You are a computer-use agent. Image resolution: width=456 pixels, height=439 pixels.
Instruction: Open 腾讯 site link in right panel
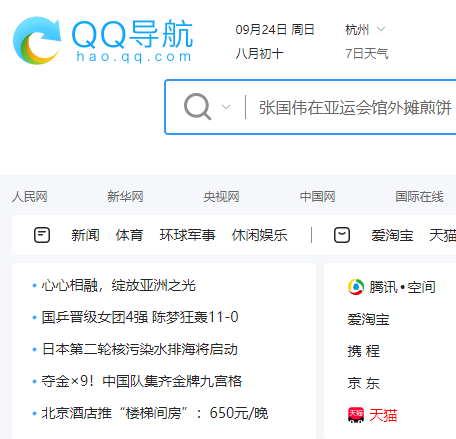click(x=383, y=287)
